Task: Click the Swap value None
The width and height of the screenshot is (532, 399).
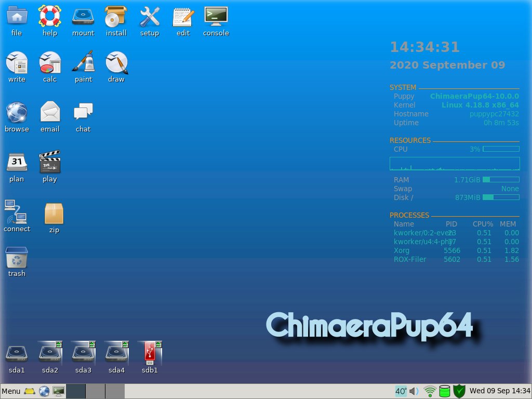Action: [x=510, y=188]
